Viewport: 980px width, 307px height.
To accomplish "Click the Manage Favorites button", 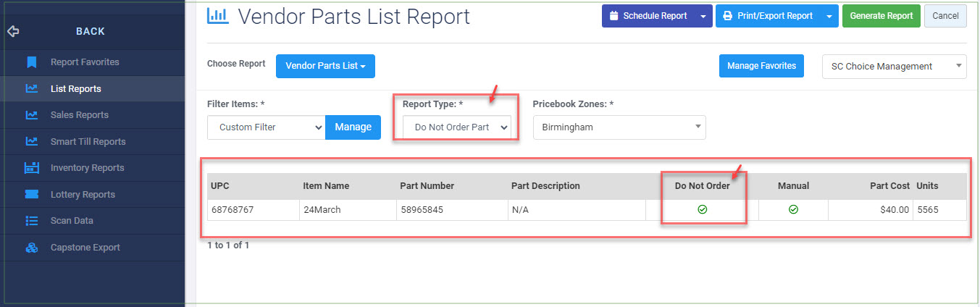I will click(x=761, y=66).
